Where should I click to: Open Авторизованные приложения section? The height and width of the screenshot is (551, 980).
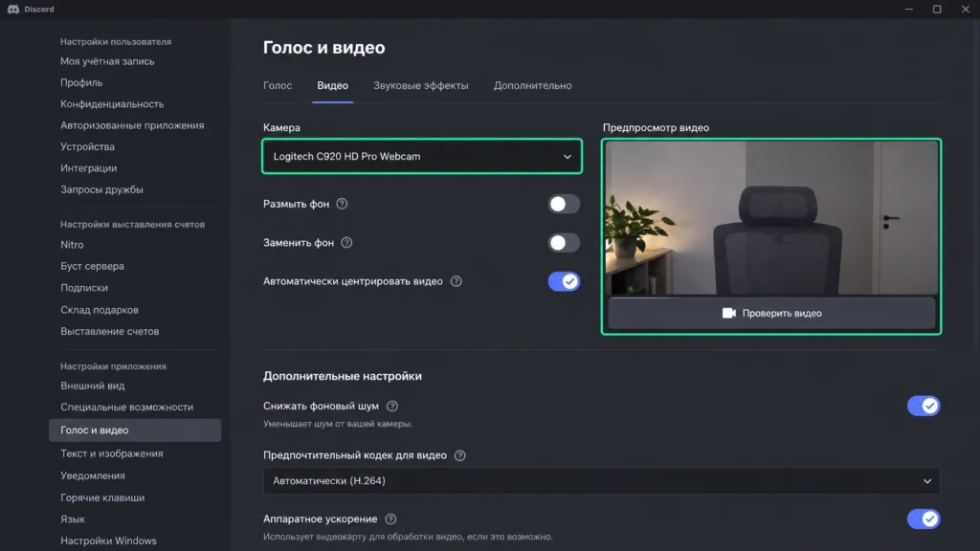(134, 125)
